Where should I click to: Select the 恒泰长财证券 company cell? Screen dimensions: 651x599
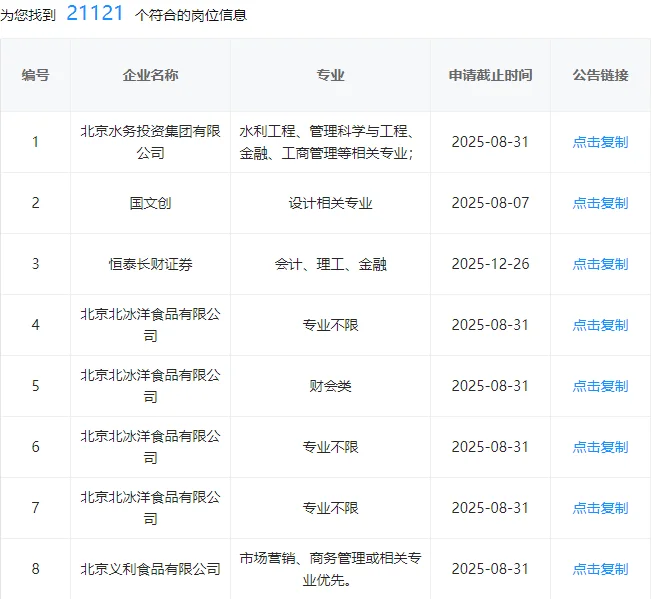click(150, 264)
